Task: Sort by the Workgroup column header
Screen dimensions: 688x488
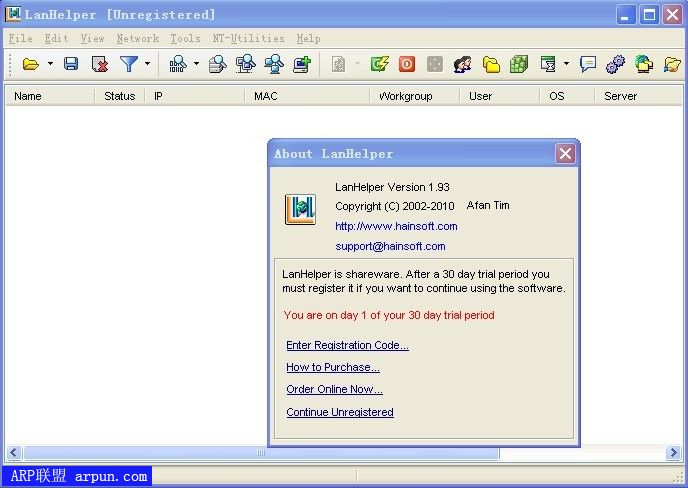Action: [414, 96]
